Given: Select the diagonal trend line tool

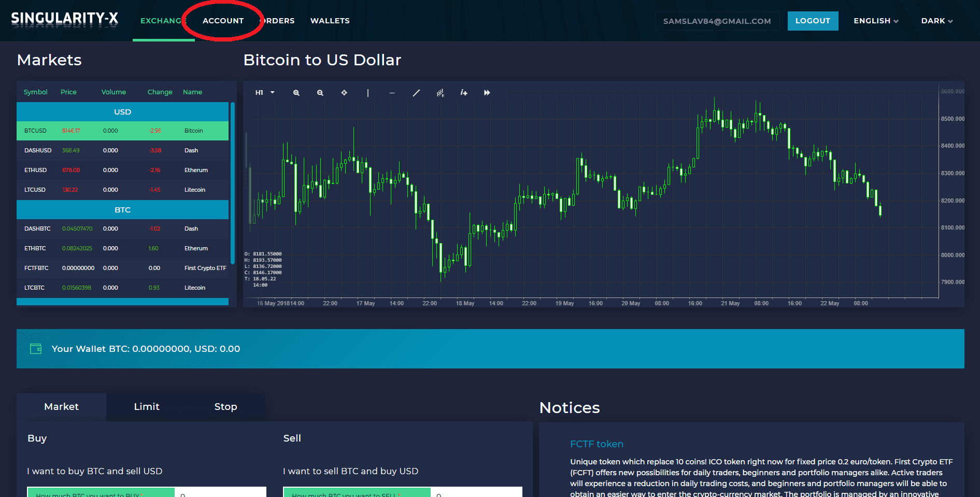Looking at the screenshot, I should (x=416, y=93).
